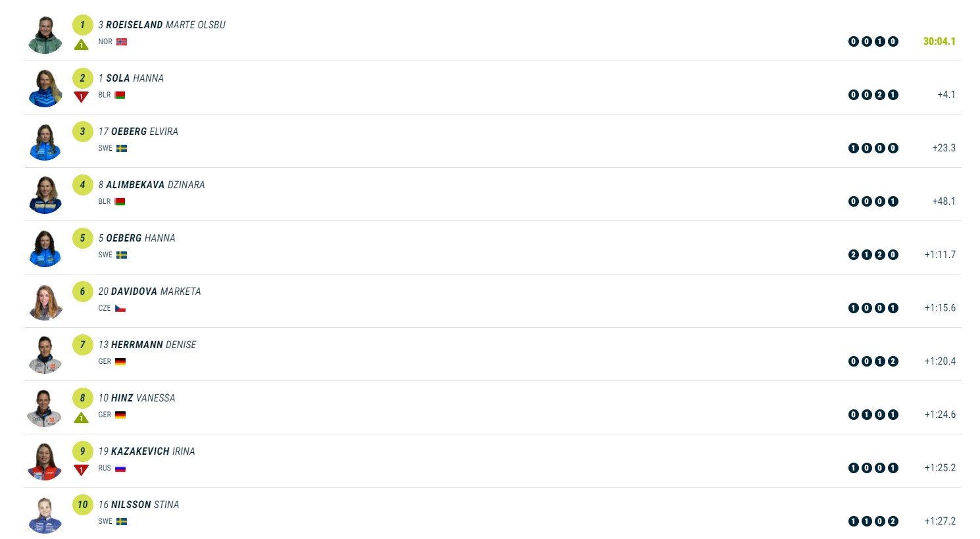
Task: Click Herrmann Denise's time gap +1:20.4
Action: click(x=940, y=361)
